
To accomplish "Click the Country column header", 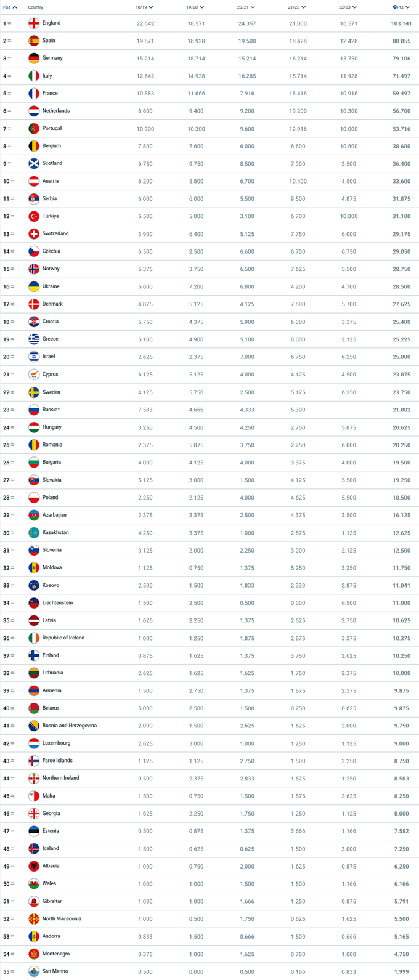I will click(36, 7).
